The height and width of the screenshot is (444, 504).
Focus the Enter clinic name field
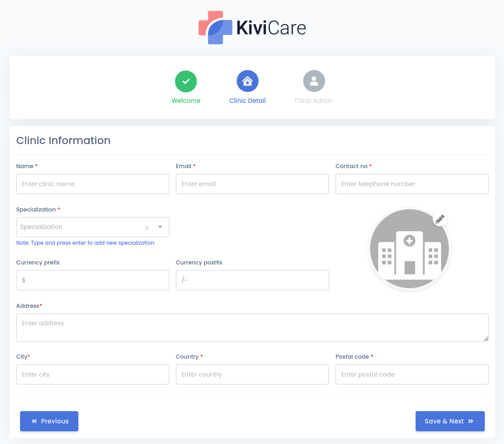pos(92,183)
